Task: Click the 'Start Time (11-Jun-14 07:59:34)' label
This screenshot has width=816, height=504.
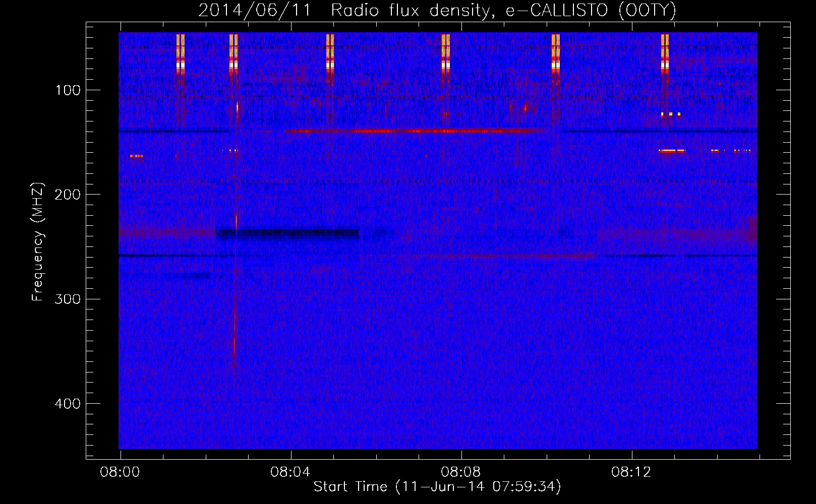Action: (437, 487)
